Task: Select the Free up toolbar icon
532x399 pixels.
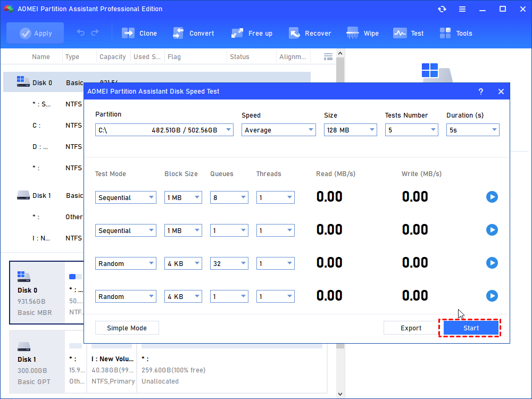Action: point(237,33)
